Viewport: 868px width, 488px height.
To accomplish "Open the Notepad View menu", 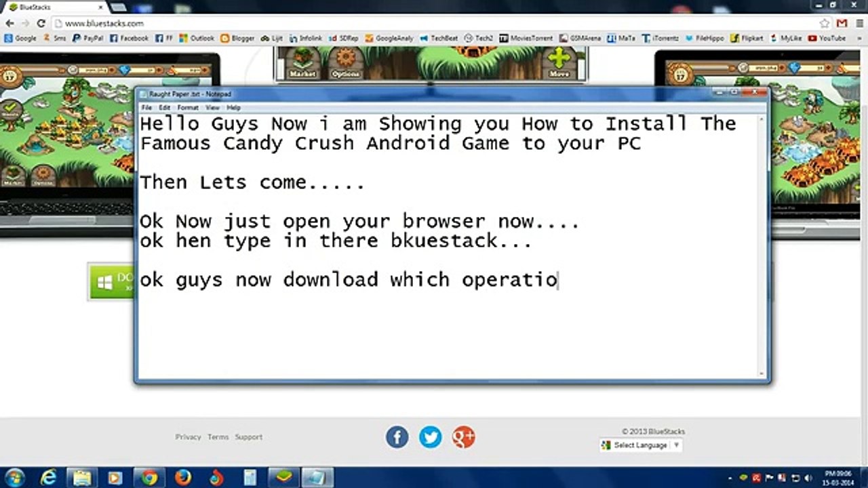I will (212, 108).
